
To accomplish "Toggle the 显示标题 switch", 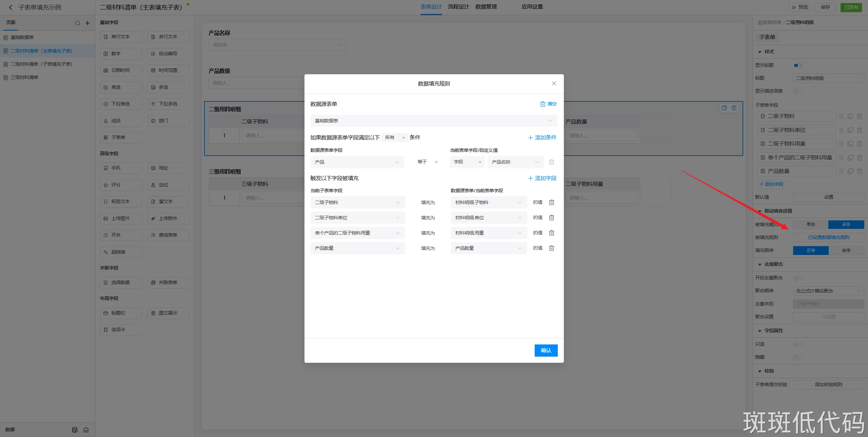I will [798, 65].
